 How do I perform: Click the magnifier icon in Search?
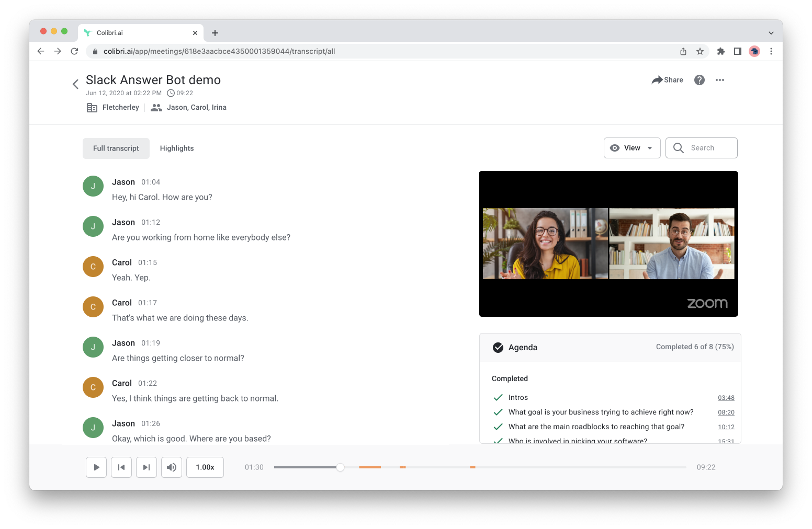point(678,148)
